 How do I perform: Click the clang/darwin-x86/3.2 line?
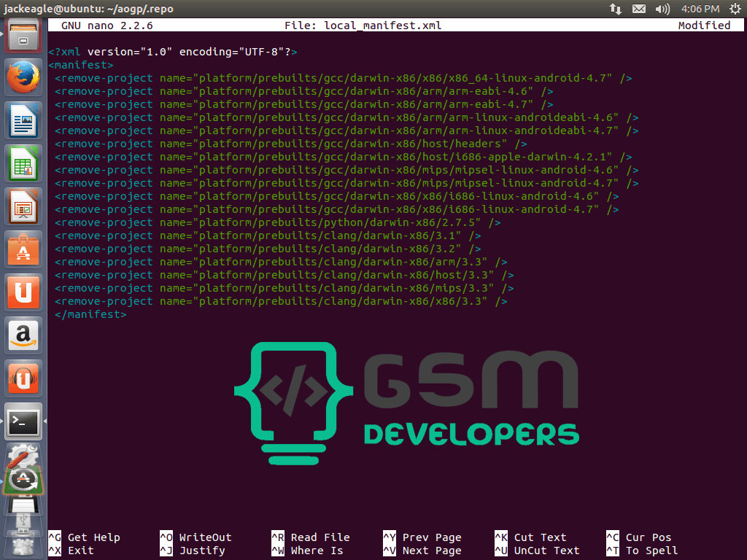(268, 249)
